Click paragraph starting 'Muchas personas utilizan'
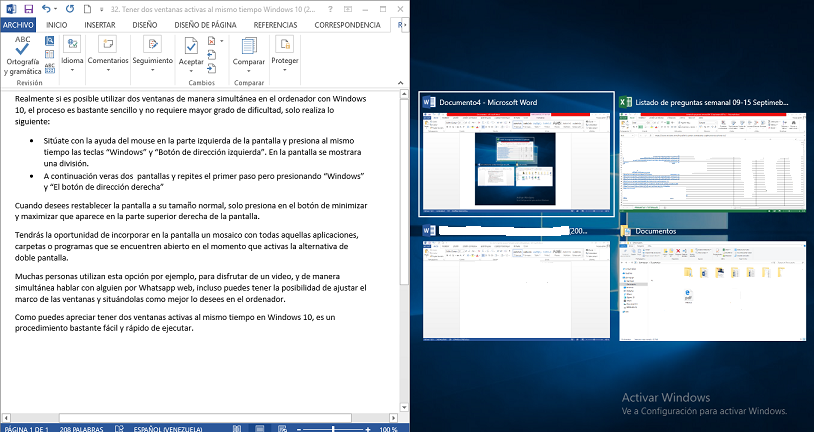Viewport: 814px width, 432px height. point(191,288)
